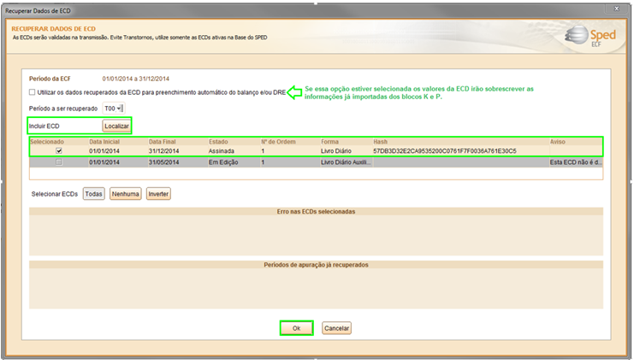Click the Nenhuma button
Image resolution: width=634 pixels, height=364 pixels.
[x=125, y=194]
